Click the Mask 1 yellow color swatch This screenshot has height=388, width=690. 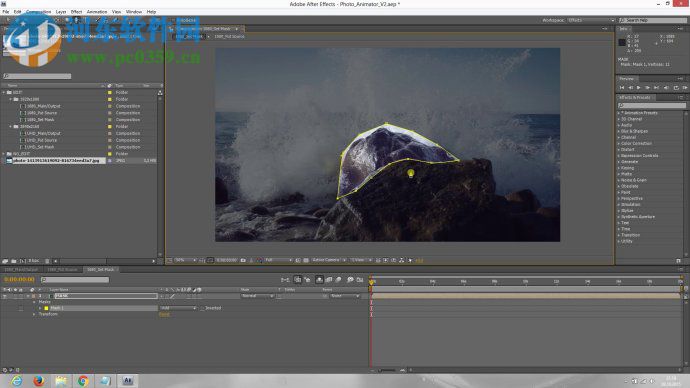(46, 308)
